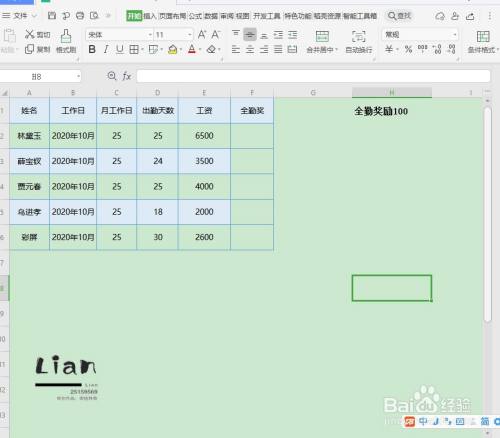Viewport: 500px width, 438px height.
Task: Open Print Preview from quick access bar
Action: click(x=94, y=15)
